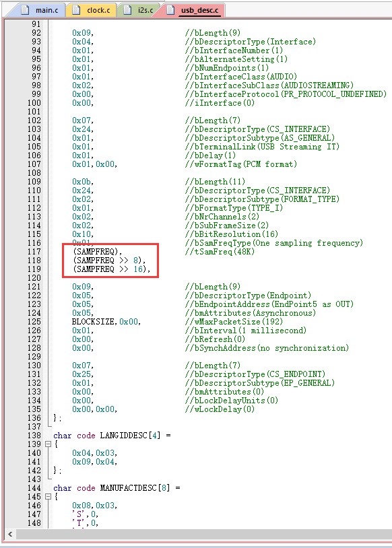Viewport: 392px width, 548px height.
Task: Click LANGIDDESC[4] declaration text
Action: pos(130,436)
